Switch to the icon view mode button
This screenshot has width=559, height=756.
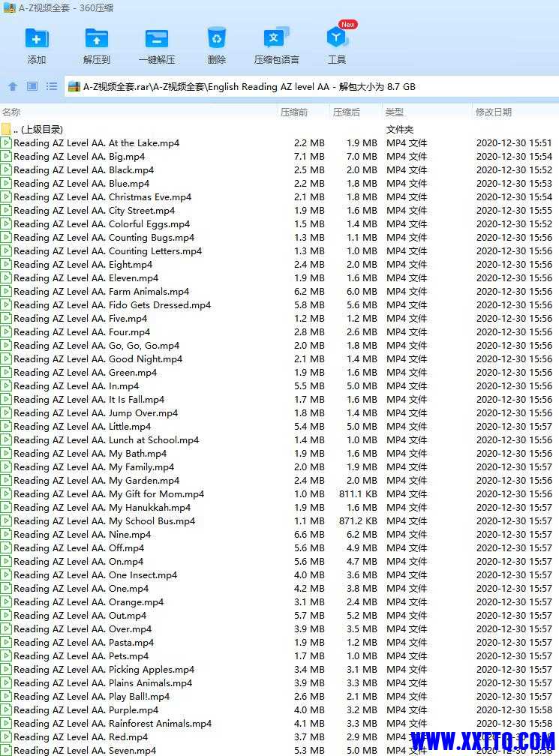point(32,86)
